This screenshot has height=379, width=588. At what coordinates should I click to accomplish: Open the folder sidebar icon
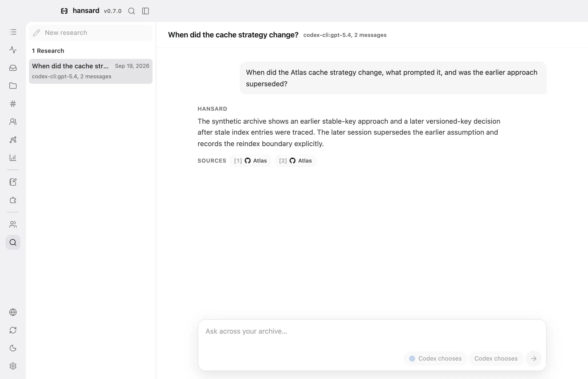(13, 86)
